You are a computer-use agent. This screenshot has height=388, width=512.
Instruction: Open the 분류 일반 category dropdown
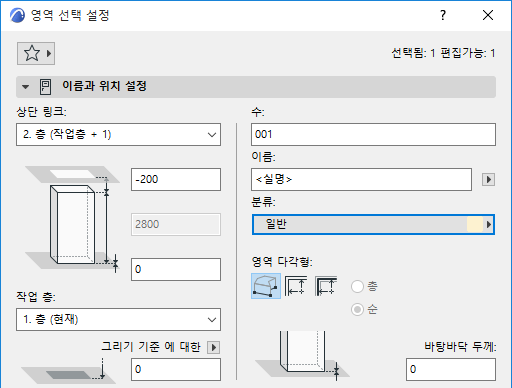pos(373,224)
